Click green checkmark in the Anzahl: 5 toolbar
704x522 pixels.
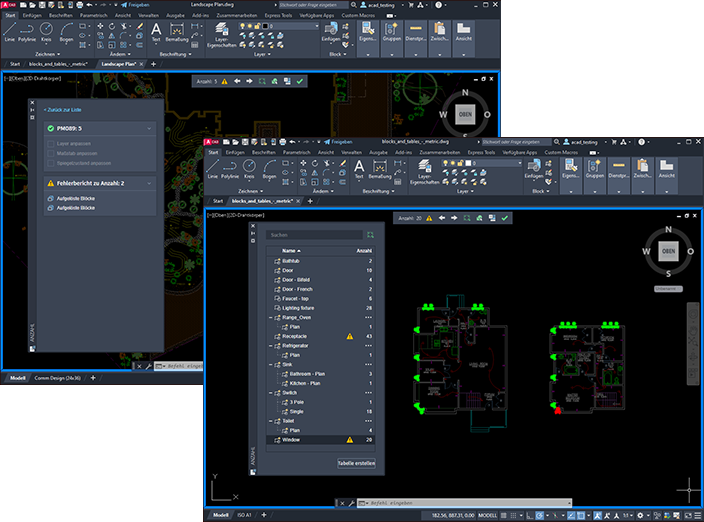(x=300, y=81)
